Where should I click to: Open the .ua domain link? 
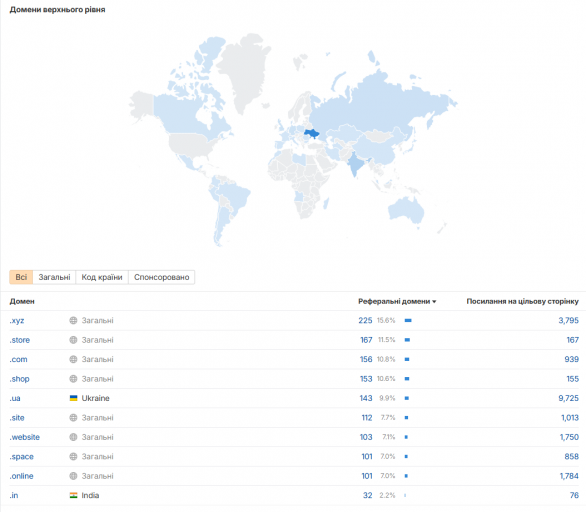point(15,398)
